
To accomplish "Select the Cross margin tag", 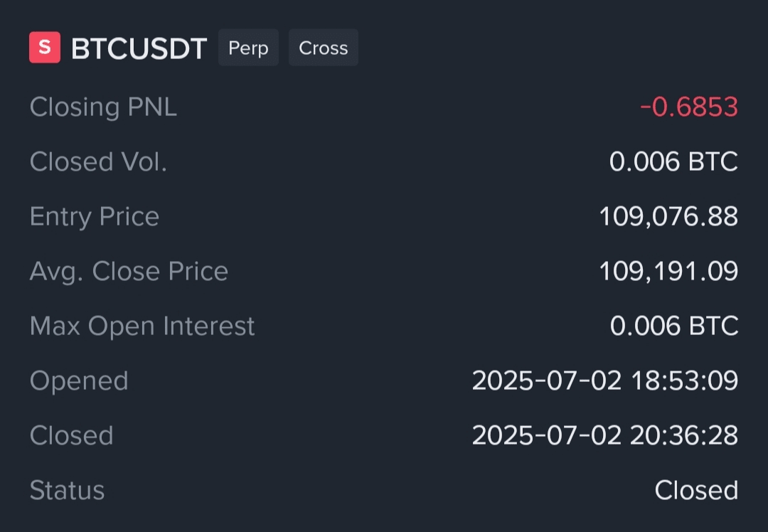I will coord(323,48).
